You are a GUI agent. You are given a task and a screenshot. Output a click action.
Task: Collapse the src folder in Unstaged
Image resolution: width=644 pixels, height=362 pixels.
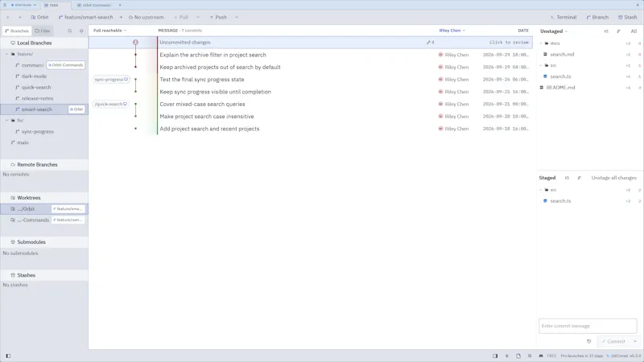tap(541, 65)
